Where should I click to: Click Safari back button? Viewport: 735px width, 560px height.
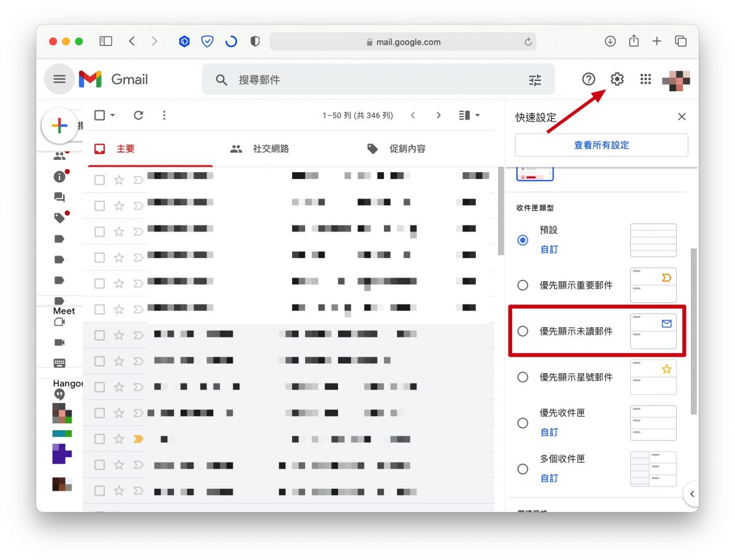pyautogui.click(x=132, y=41)
